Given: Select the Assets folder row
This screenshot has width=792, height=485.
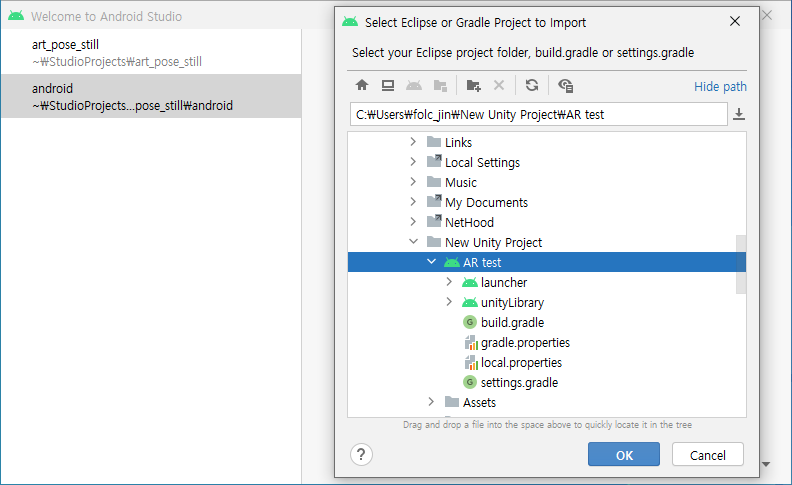Looking at the screenshot, I should tap(547, 403).
